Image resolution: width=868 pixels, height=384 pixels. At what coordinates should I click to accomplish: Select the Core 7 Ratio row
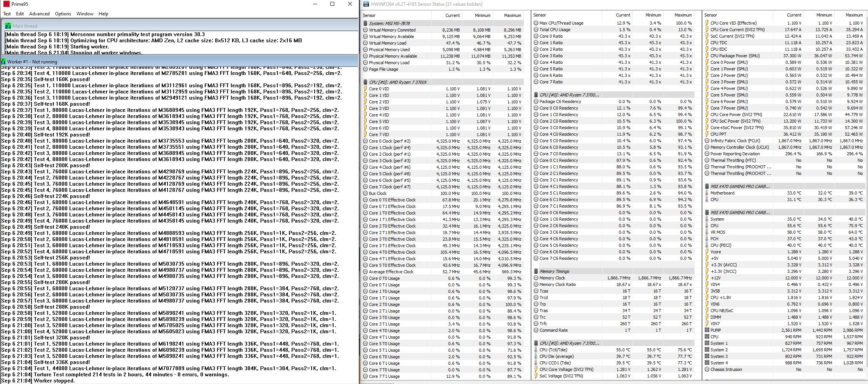[x=613, y=82]
